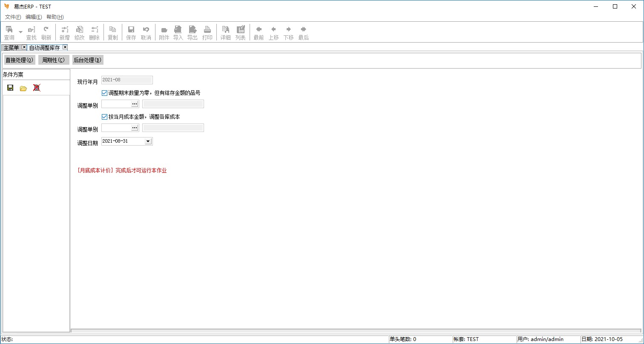Open lookup for second 调整单别 field
Screen dimensions: 644x344
click(x=135, y=128)
